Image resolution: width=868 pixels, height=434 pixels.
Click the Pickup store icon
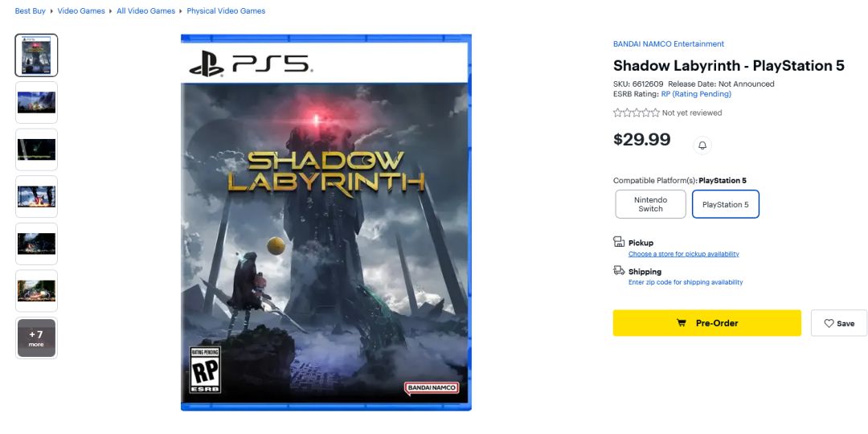click(x=619, y=242)
